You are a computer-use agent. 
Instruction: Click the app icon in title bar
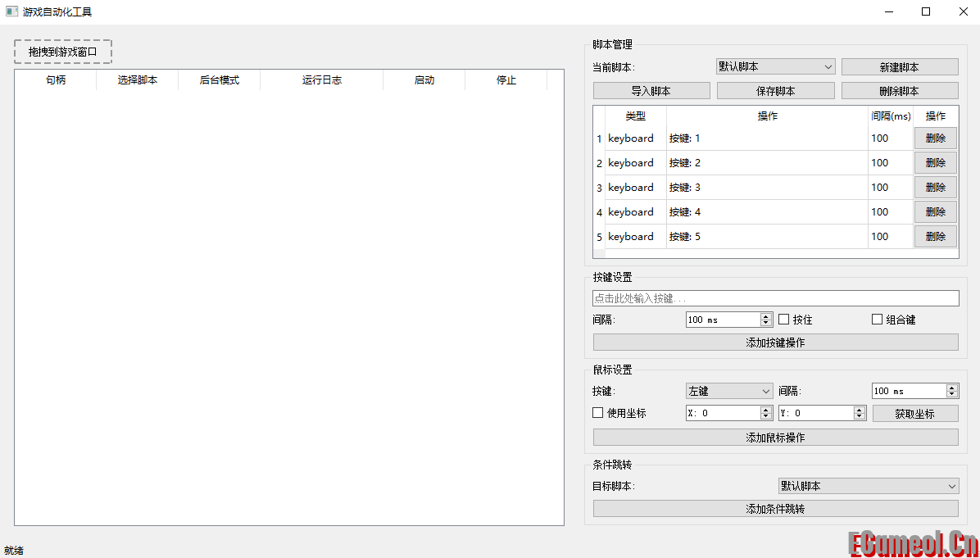click(x=11, y=11)
